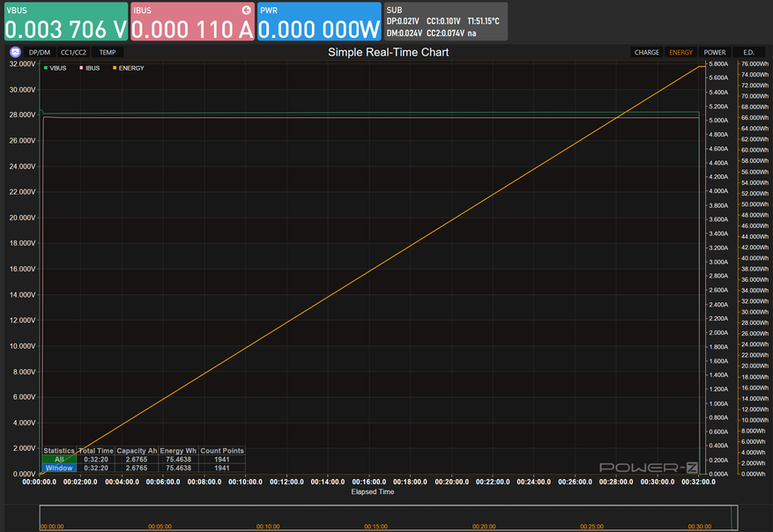The height and width of the screenshot is (532, 773).
Task: Toggle the ENERGY series in legend
Action: pos(127,68)
